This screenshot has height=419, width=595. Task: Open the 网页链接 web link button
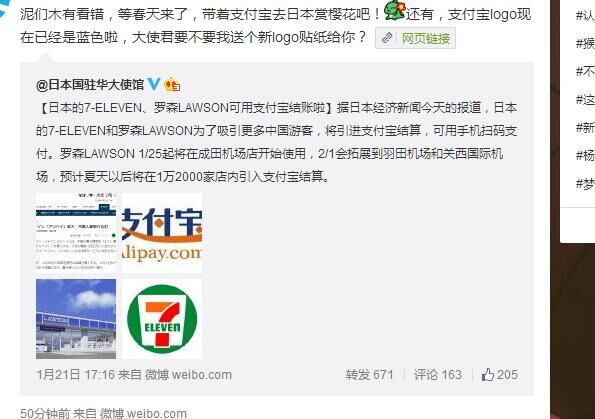(415, 38)
